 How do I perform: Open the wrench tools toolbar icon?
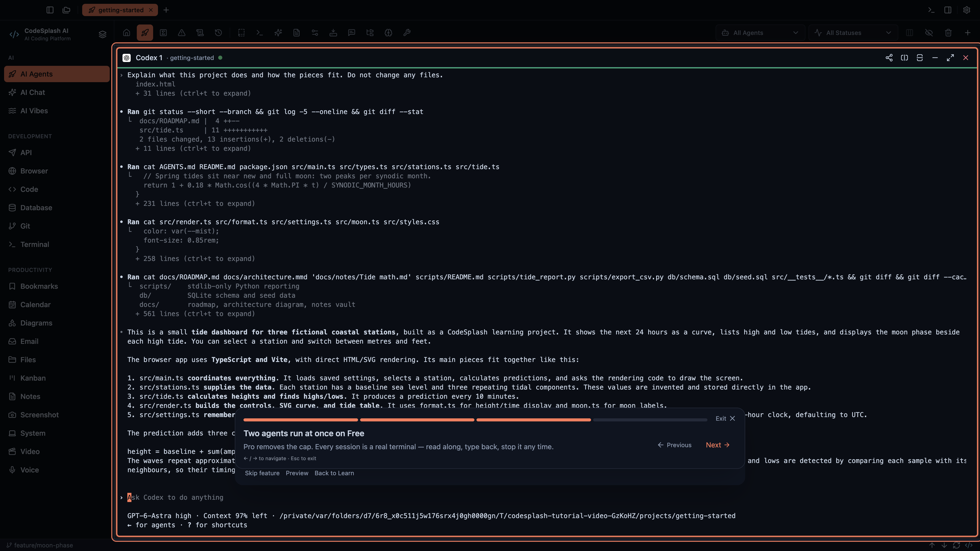coord(407,33)
